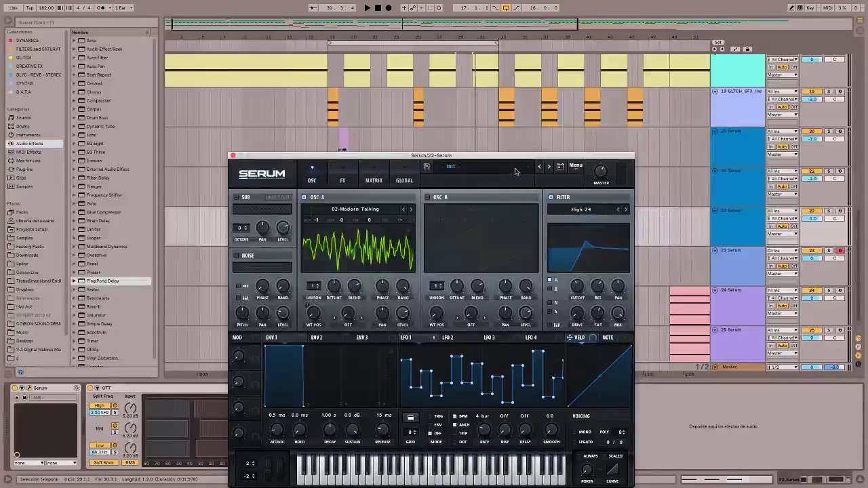Select next OSC A wavetable arrow
The width and height of the screenshot is (868, 488).
pyautogui.click(x=410, y=209)
